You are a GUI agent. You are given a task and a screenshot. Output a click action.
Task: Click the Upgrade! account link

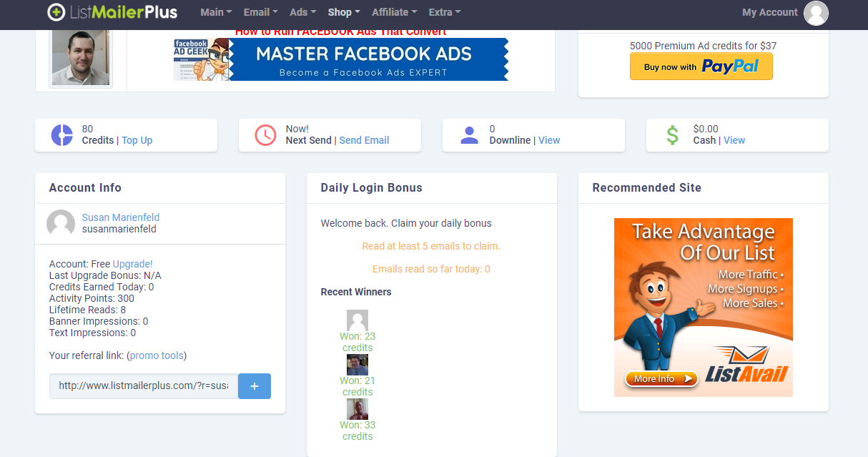point(133,264)
